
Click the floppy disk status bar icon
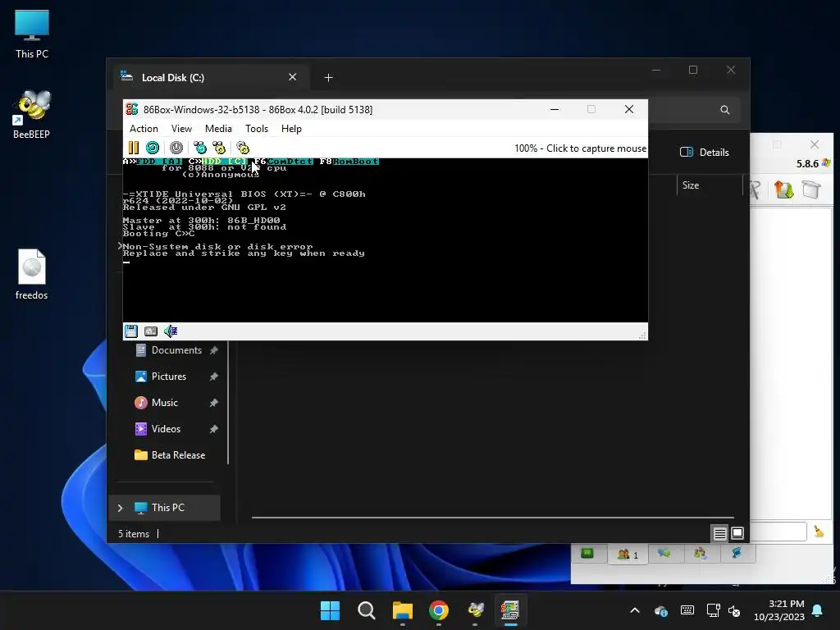131,331
